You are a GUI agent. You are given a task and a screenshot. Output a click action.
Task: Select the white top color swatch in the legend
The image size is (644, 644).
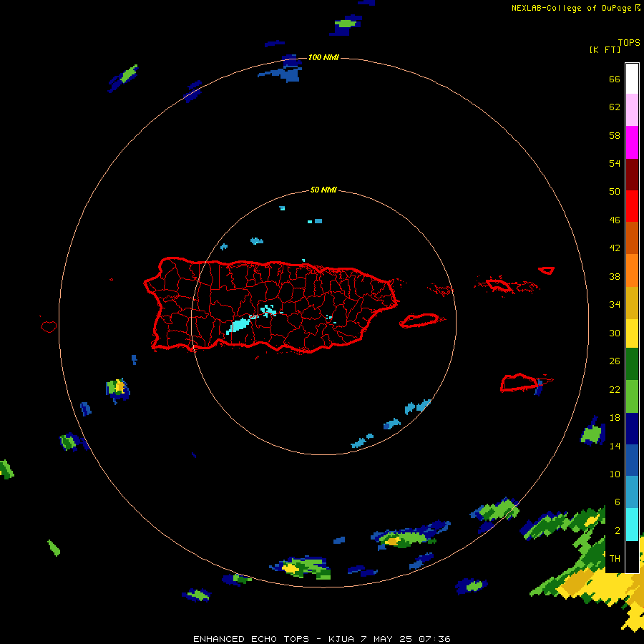[x=632, y=79]
